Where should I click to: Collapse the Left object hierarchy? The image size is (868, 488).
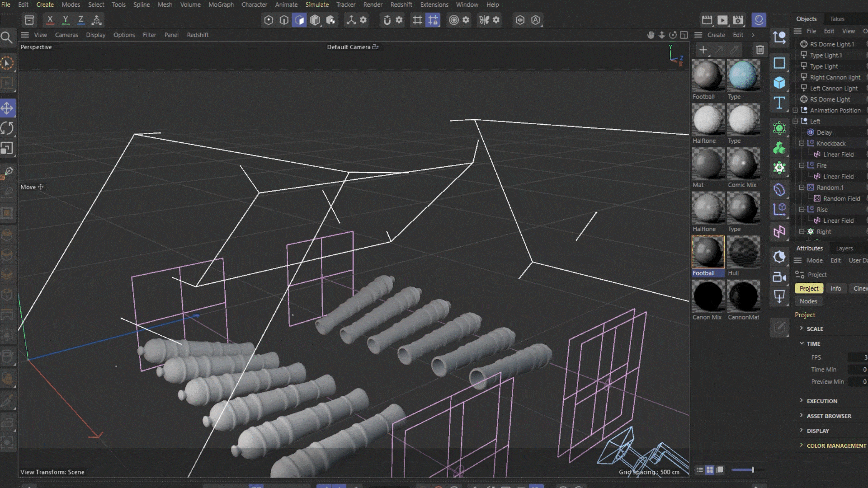point(795,121)
